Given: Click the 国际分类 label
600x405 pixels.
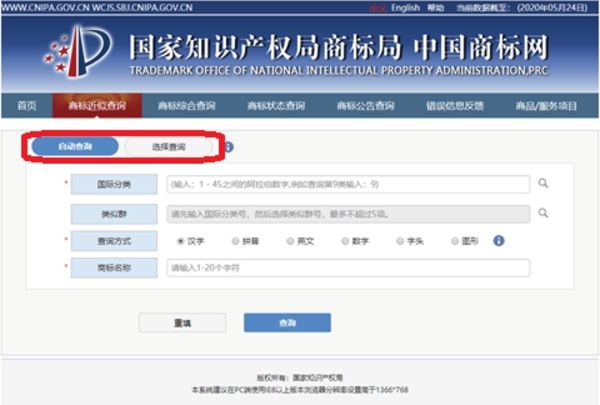Looking at the screenshot, I should [x=114, y=185].
